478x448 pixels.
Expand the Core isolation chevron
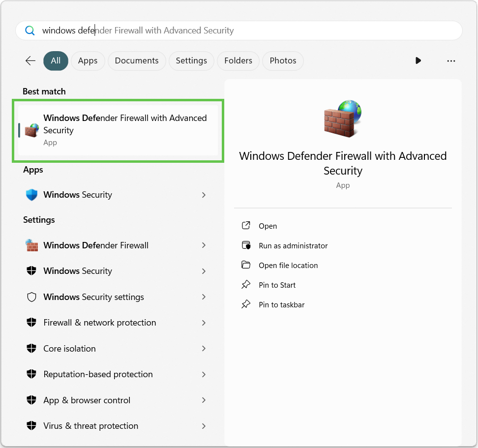pos(204,348)
